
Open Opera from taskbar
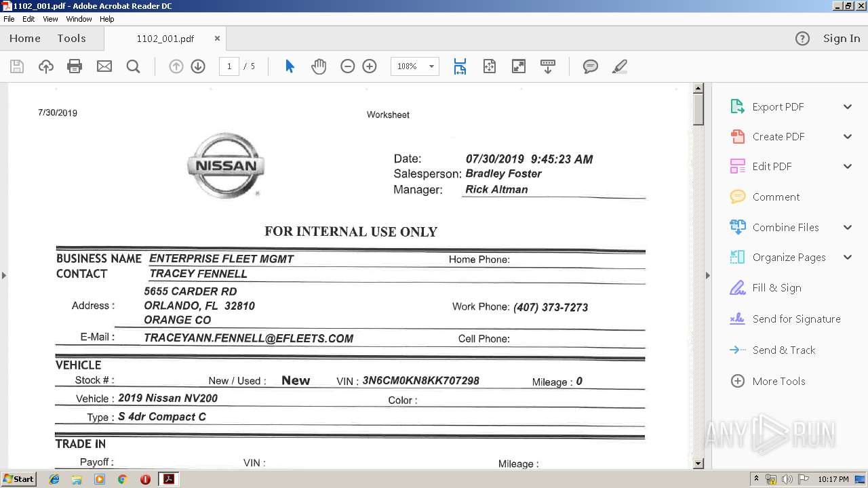coord(145,479)
